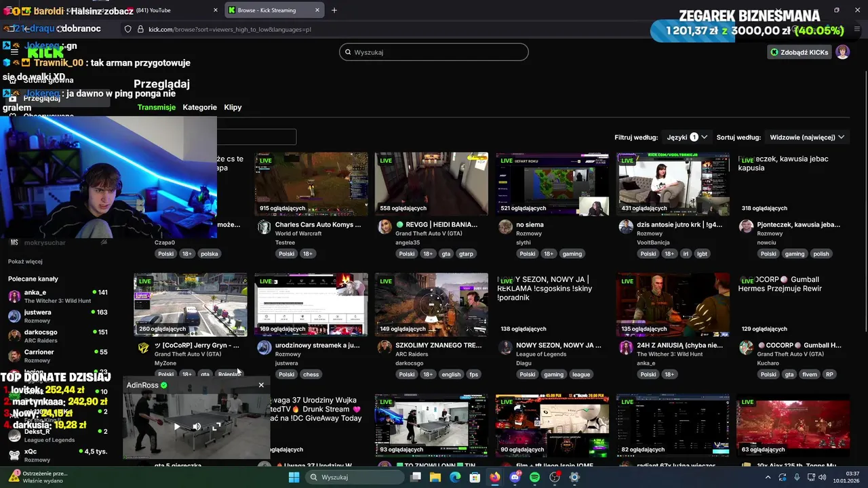The image size is (868, 488).
Task: Click the address bar padlock icon
Action: [141, 29]
